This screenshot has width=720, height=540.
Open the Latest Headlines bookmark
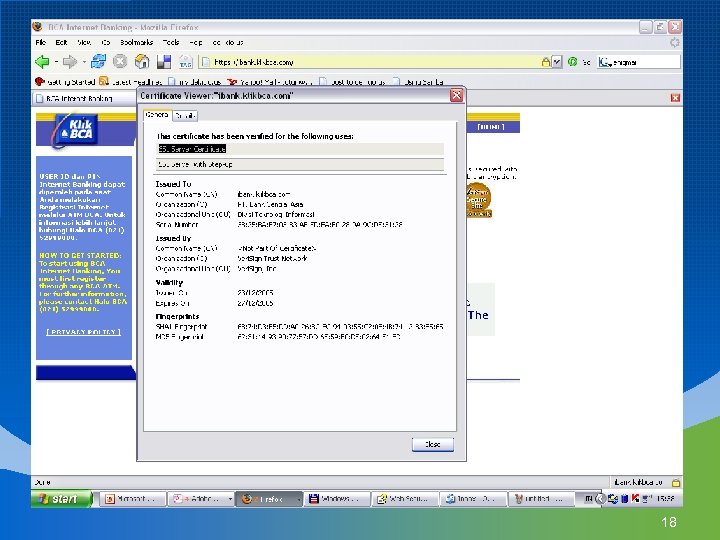pyautogui.click(x=131, y=82)
